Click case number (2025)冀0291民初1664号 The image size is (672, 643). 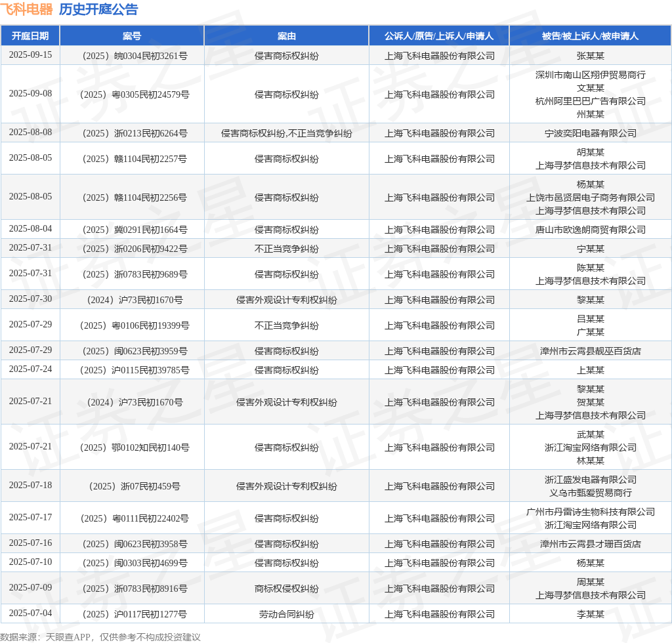click(x=135, y=230)
